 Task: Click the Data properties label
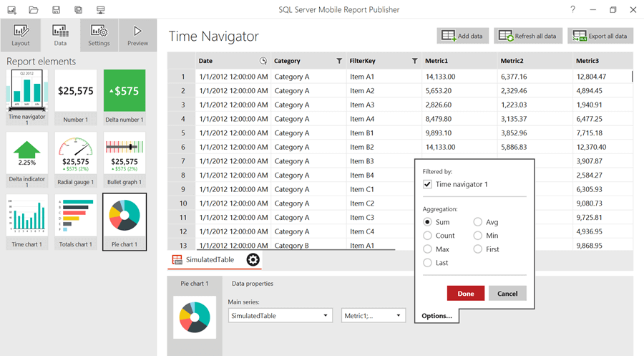point(253,284)
